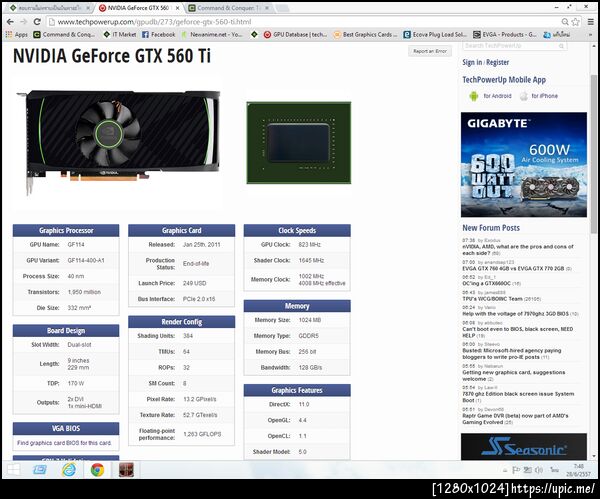Show more bookmarks overflow chevron
This screenshot has height=499, width=600.
591,34
